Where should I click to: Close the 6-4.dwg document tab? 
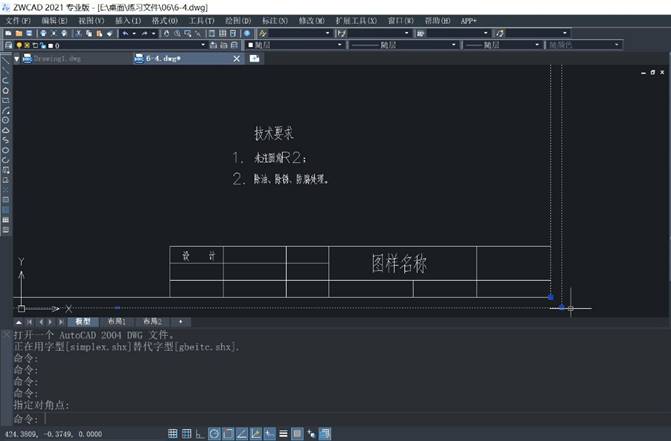click(237, 59)
